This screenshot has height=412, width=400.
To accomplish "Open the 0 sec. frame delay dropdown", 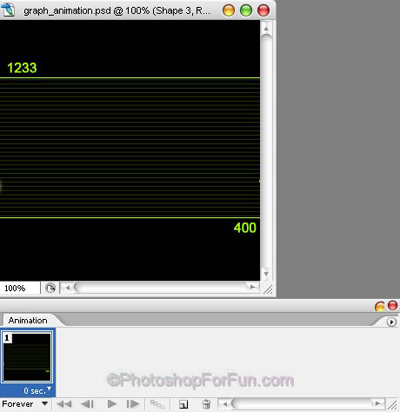I will click(x=37, y=390).
